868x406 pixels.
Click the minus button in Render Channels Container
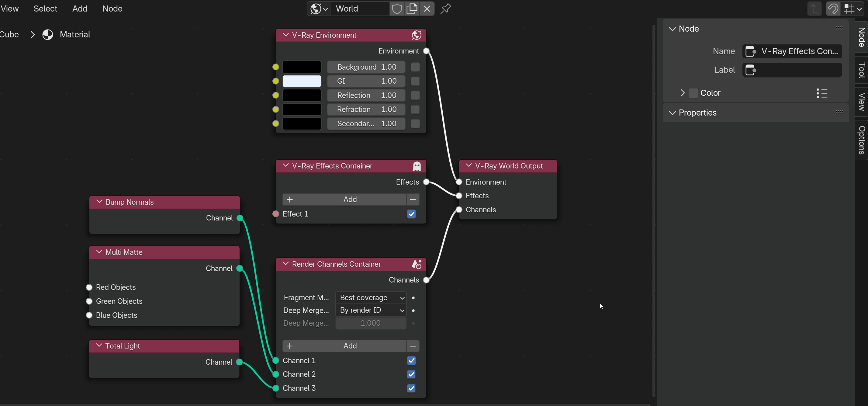[413, 346]
